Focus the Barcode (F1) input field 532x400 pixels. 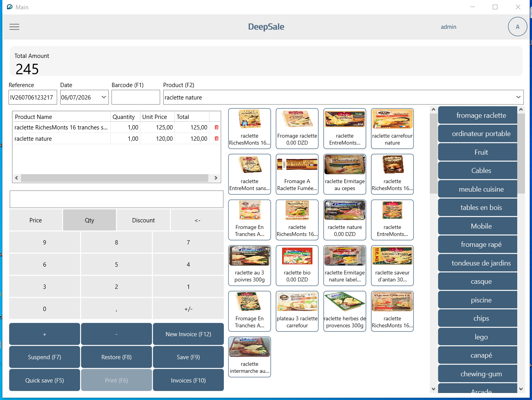tap(136, 97)
